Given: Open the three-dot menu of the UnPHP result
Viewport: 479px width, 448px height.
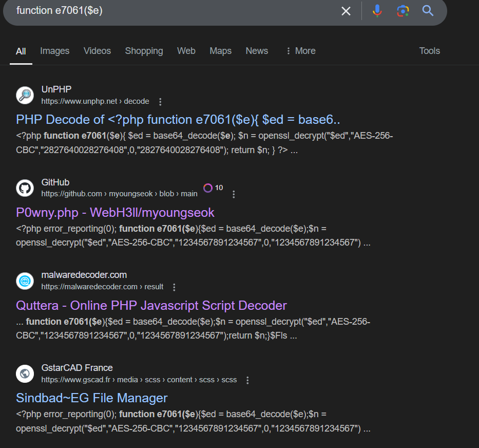Looking at the screenshot, I should 160,102.
